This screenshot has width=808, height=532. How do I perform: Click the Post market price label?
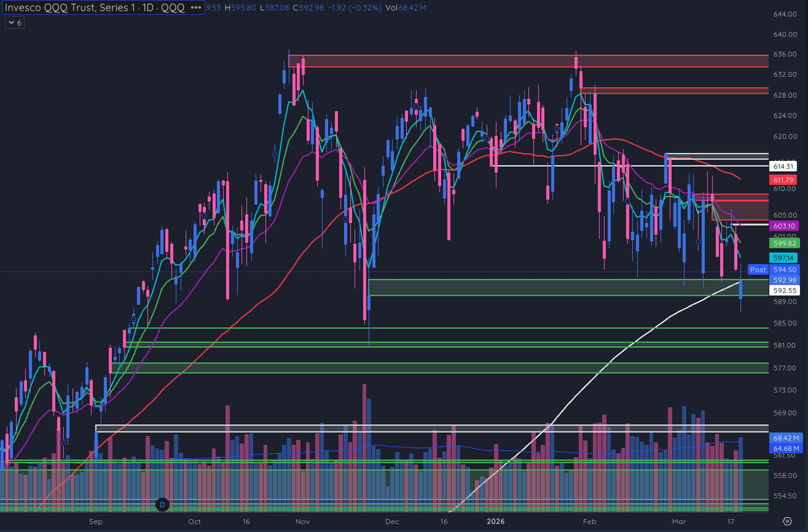758,269
